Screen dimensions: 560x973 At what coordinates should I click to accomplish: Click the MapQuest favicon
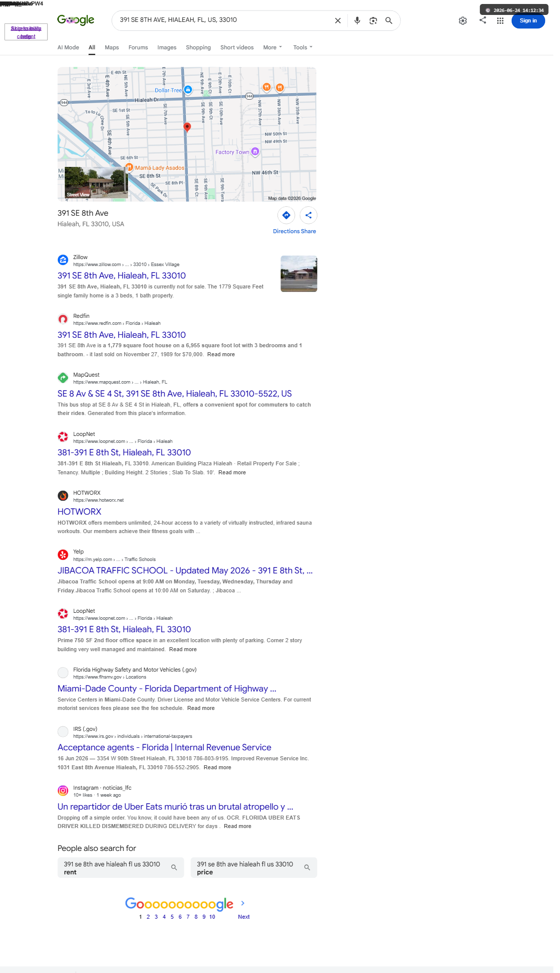[63, 378]
